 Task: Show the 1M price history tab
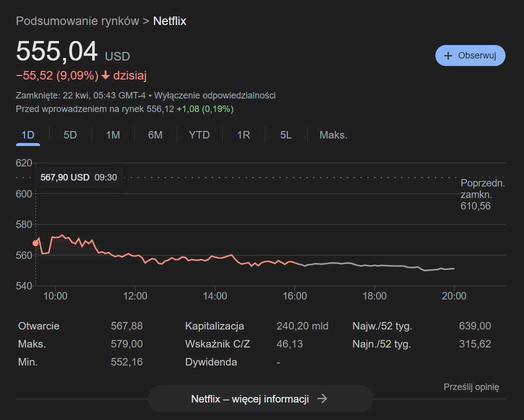pyautogui.click(x=113, y=135)
